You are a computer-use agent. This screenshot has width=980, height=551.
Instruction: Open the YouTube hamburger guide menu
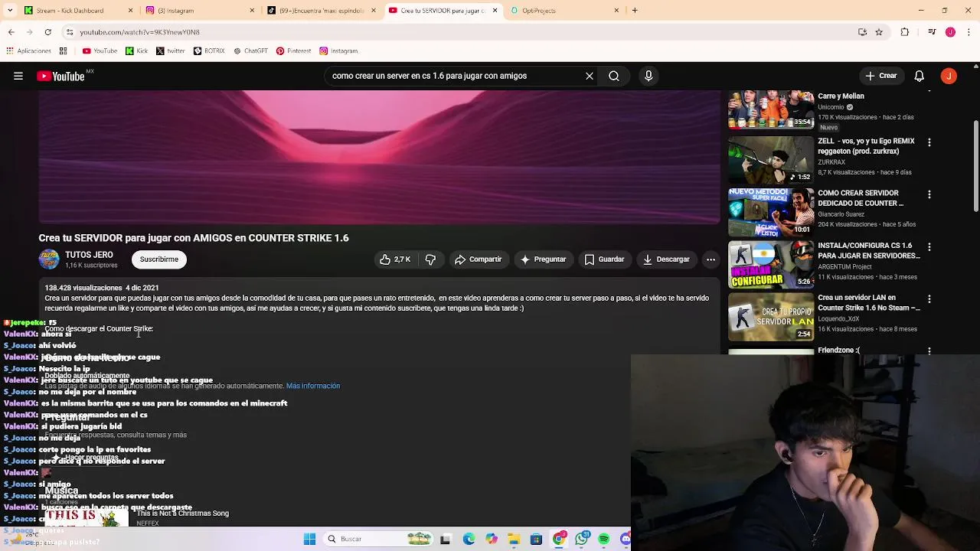click(18, 76)
